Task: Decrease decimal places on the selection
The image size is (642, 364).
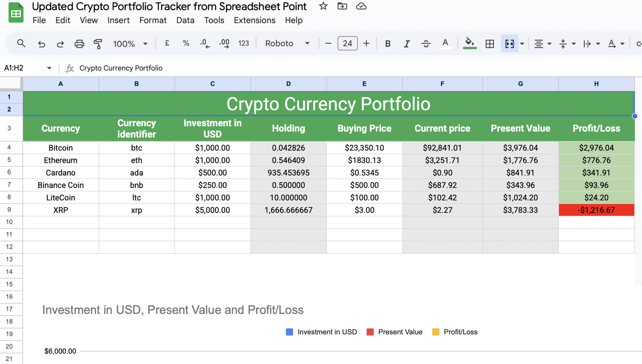Action: [x=204, y=43]
